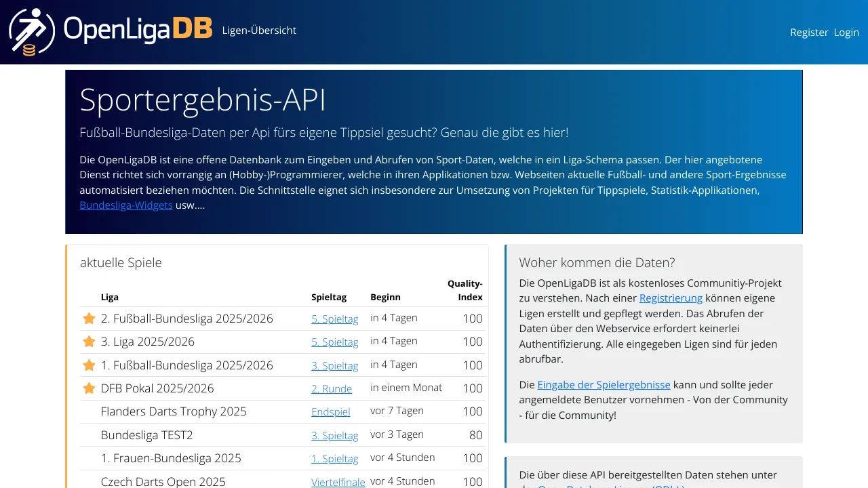Open 5. Spieltag link for 3. Liga

(334, 342)
